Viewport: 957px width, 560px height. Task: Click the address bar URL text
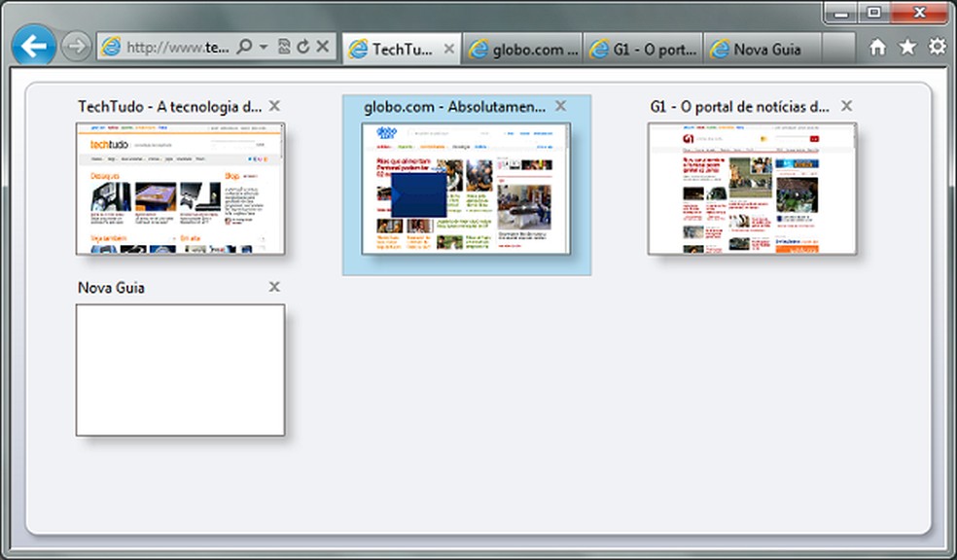[178, 47]
